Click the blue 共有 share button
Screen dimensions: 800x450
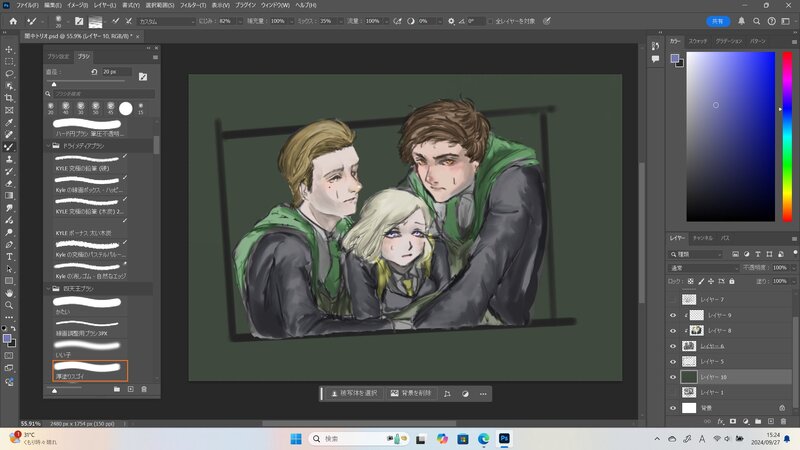(717, 21)
